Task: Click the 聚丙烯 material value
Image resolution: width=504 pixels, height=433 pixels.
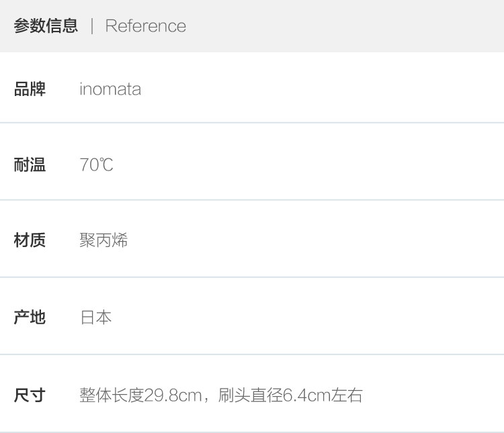Action: tap(103, 240)
